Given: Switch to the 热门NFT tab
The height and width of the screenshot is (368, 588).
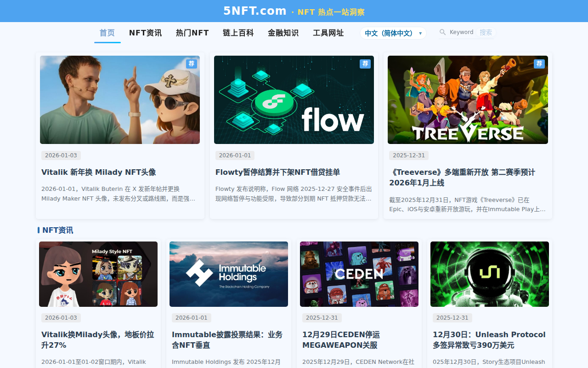Looking at the screenshot, I should click(192, 33).
